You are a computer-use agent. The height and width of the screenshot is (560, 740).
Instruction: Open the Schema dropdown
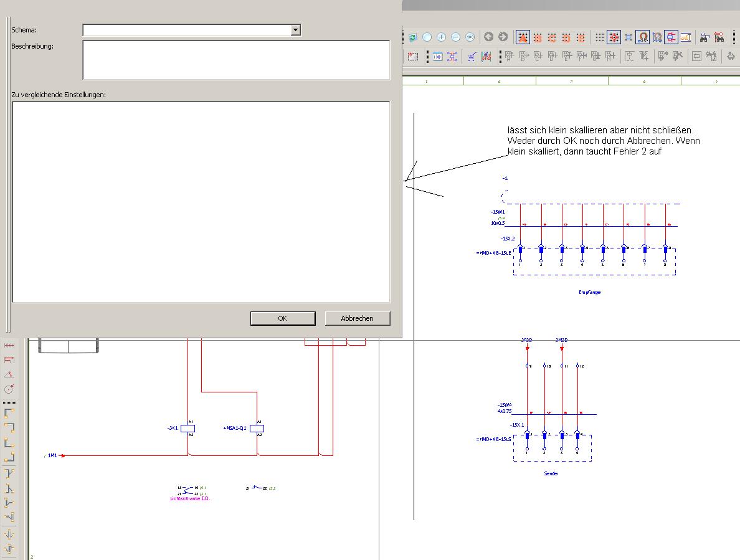click(x=295, y=30)
